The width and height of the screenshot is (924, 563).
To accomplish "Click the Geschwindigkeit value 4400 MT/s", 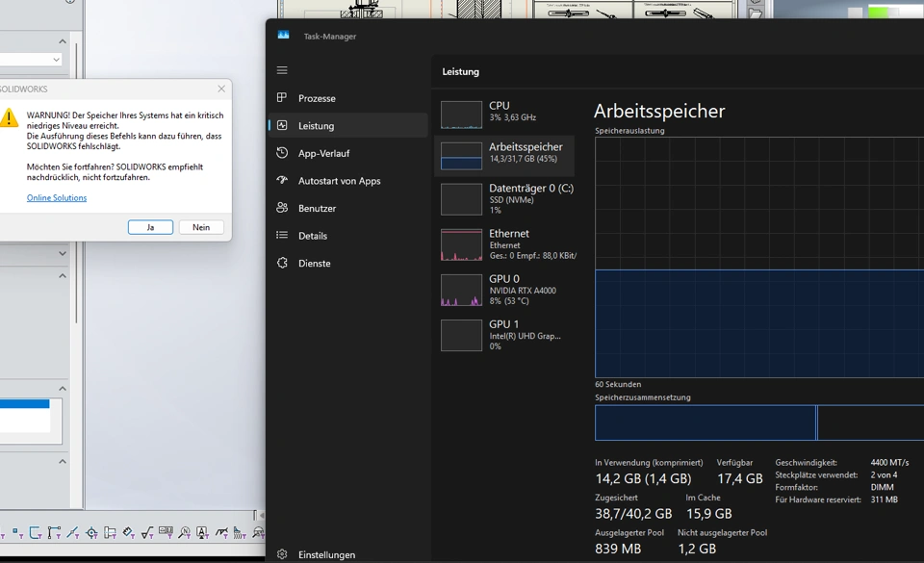I will click(889, 462).
